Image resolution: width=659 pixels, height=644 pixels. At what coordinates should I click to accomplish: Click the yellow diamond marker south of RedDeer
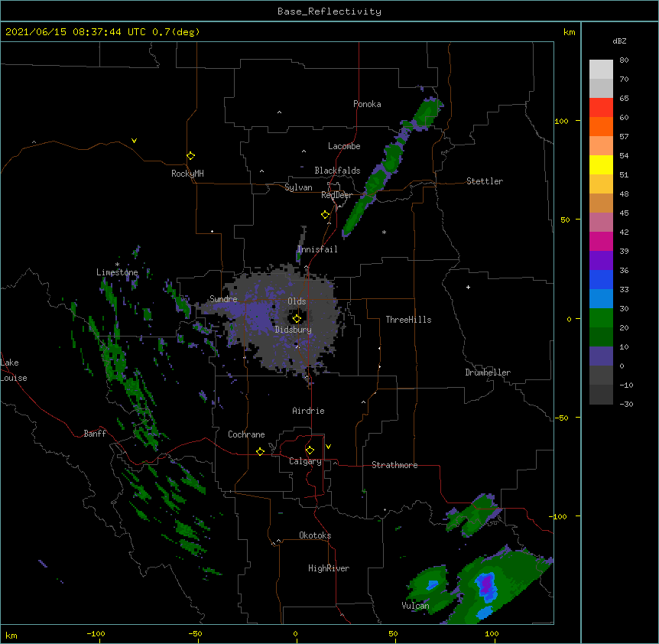[x=325, y=214]
